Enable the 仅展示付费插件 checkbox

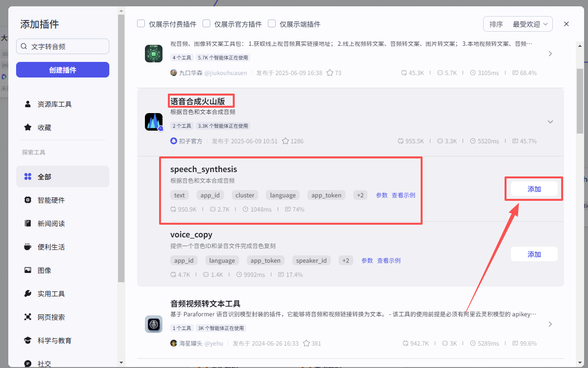(141, 24)
